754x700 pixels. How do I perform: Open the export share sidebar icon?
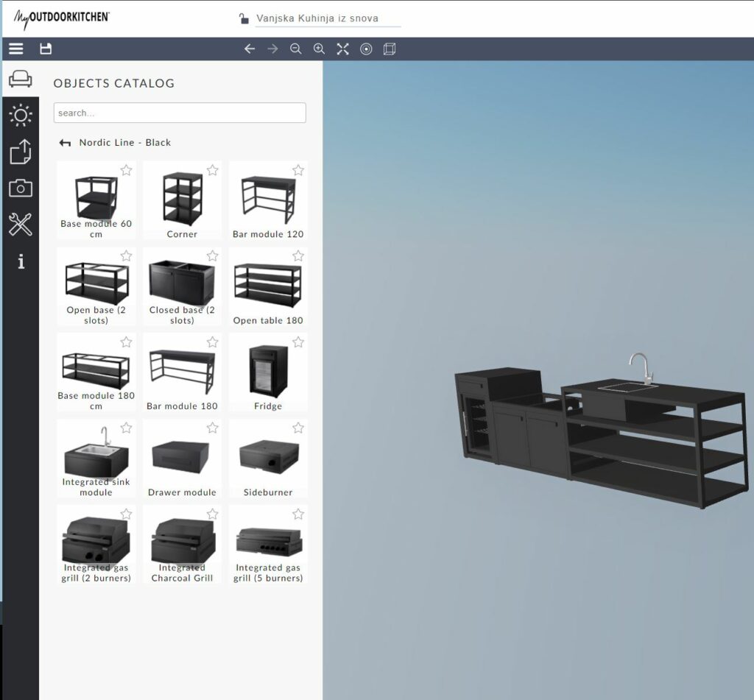tap(21, 152)
